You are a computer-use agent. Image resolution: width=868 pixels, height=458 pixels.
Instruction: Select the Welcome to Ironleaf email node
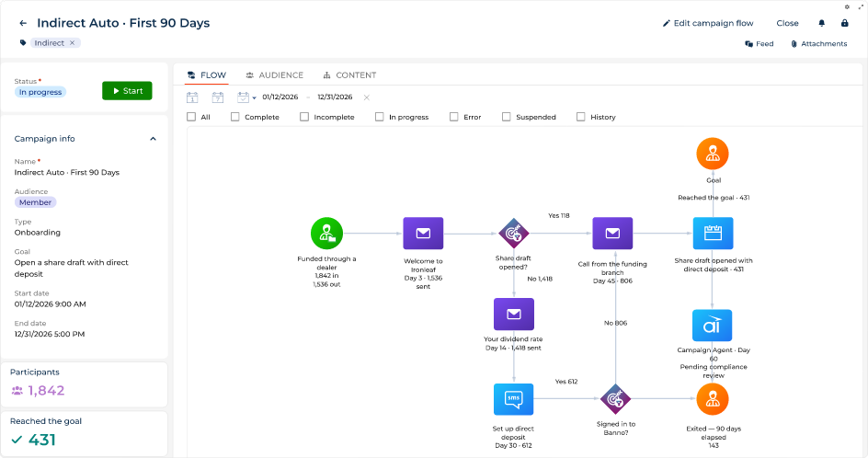[x=423, y=234]
